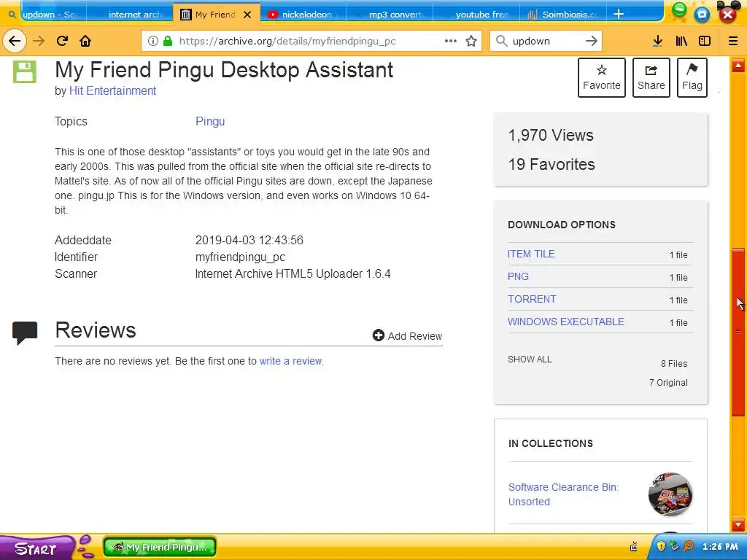
Task: Click the scrollbar down arrow
Action: [738, 524]
